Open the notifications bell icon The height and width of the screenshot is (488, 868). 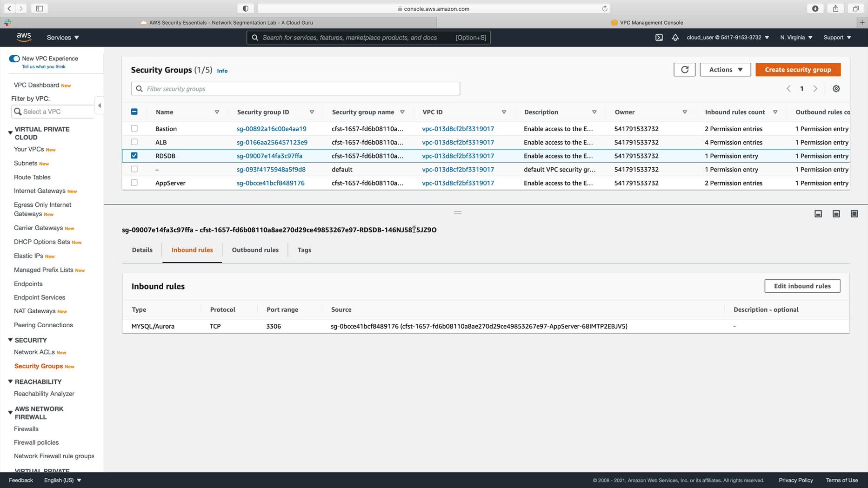(675, 38)
